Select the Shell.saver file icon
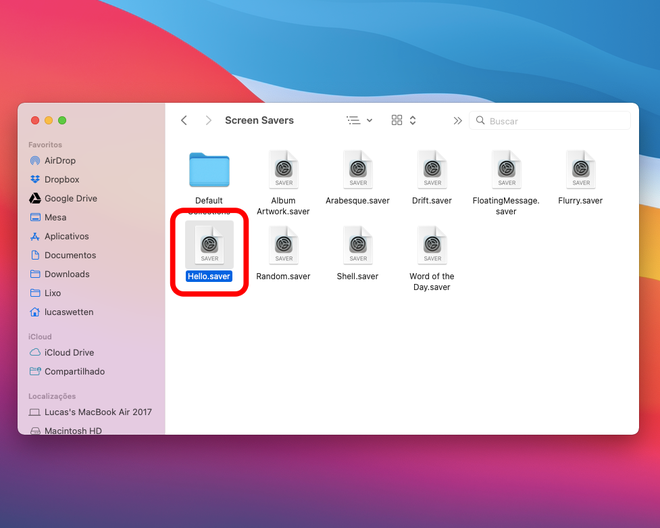Screen dimensions: 660x528 358,245
